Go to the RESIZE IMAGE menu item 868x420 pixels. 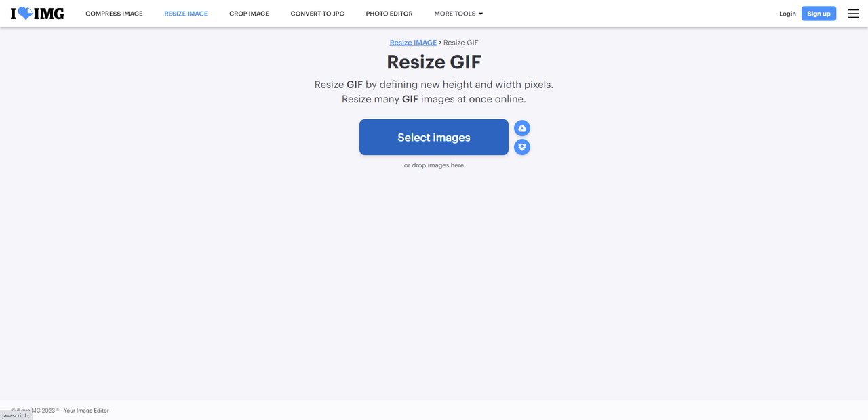[x=186, y=14]
